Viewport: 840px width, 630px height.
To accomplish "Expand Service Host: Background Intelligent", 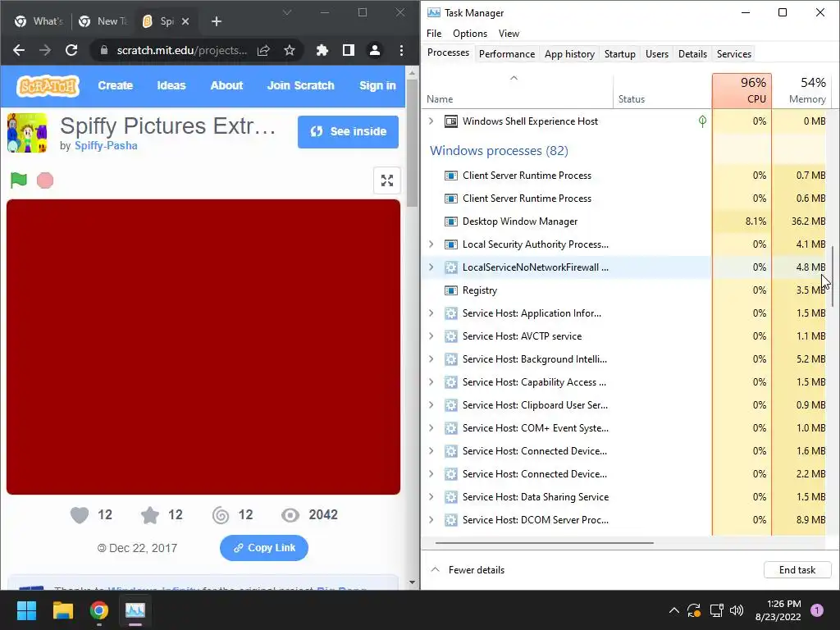I will 431,359.
